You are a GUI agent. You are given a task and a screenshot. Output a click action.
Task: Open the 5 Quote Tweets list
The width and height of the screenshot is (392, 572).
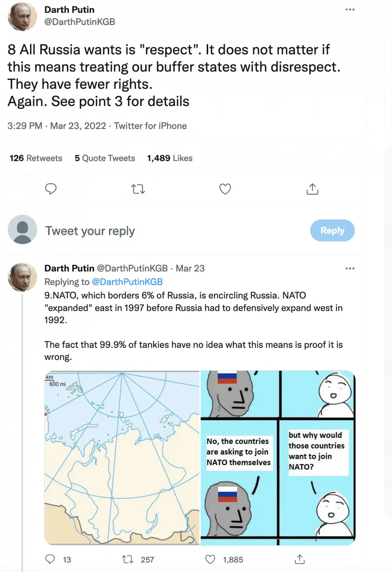[x=105, y=158]
